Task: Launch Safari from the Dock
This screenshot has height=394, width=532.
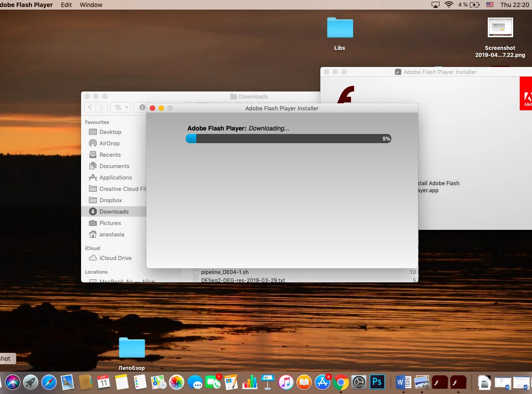Action: (49, 382)
